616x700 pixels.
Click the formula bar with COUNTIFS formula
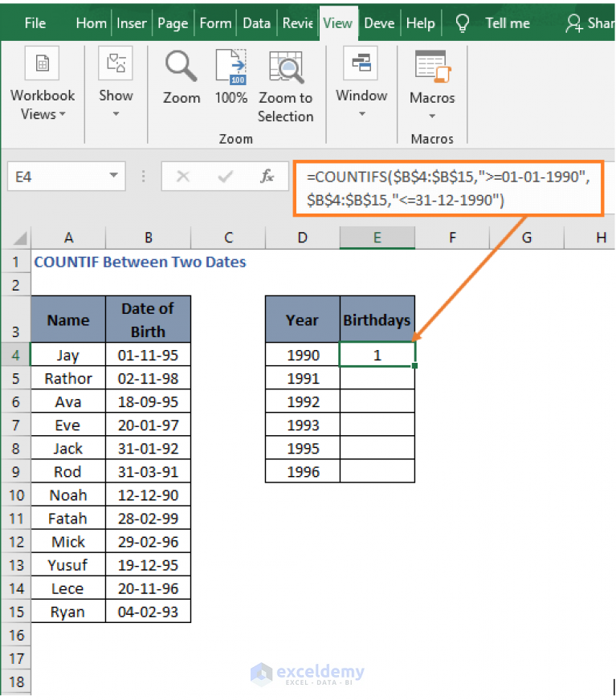448,189
